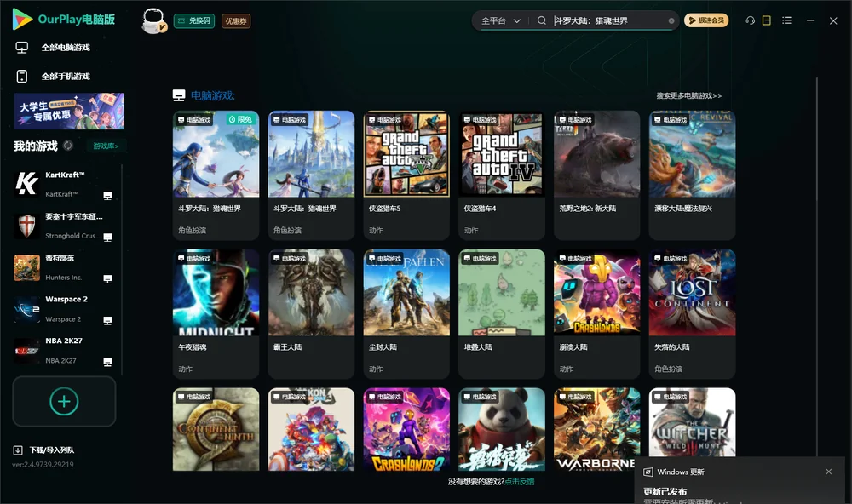Image resolution: width=852 pixels, height=504 pixels.
Task: Select the 崩溃大陆 game card
Action: click(596, 313)
